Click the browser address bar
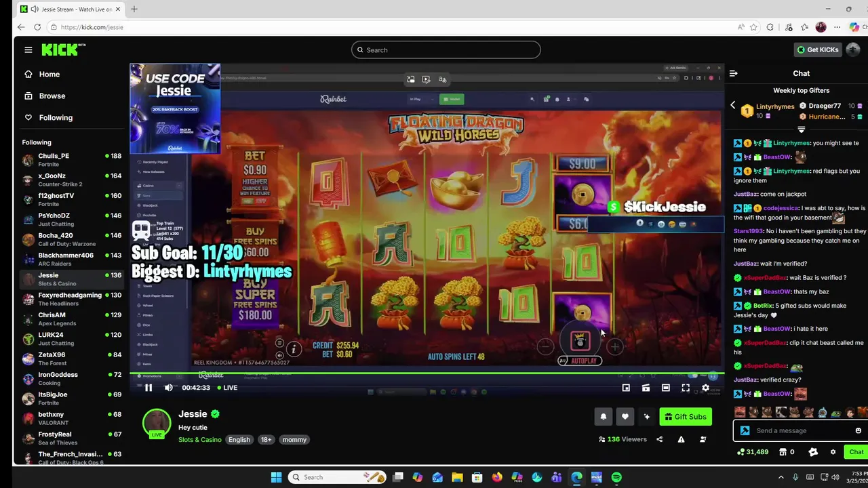Viewport: 868px width, 488px height. point(393,27)
